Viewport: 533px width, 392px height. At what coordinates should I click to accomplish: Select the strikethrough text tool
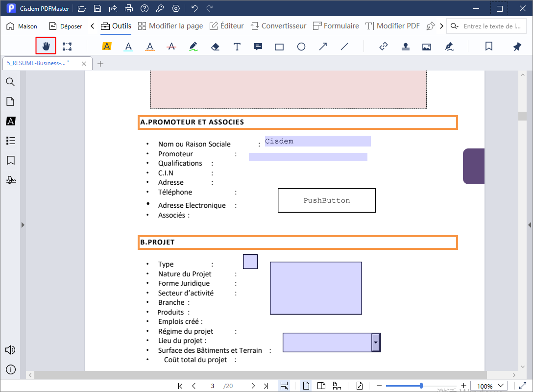coord(171,46)
